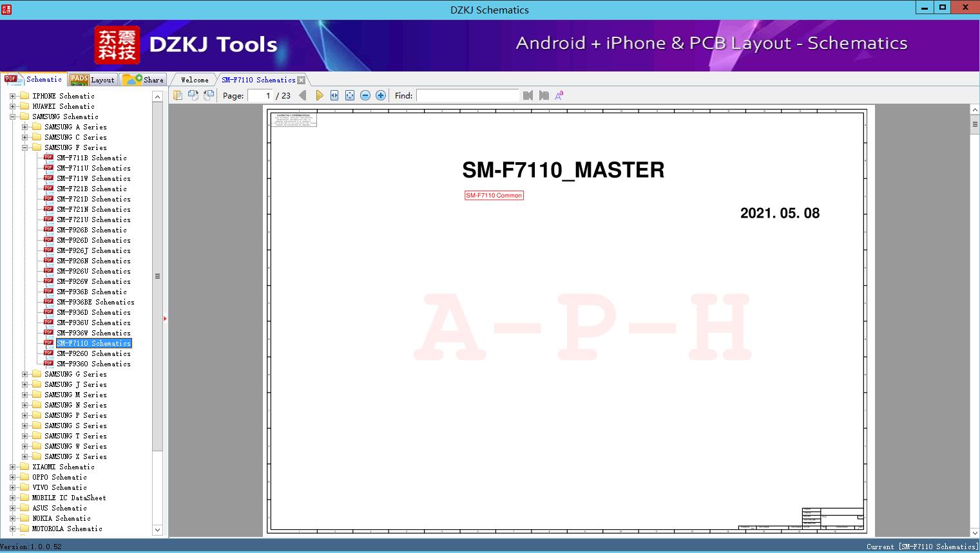Expand the IPHONE Schematic folder
The width and height of the screenshot is (980, 553).
(x=12, y=96)
